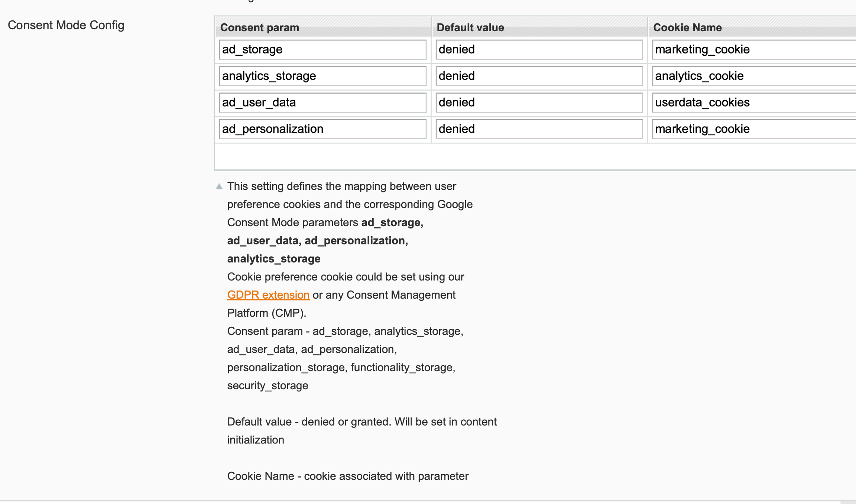This screenshot has width=856, height=504.
Task: Click the Consent param column header
Action: (260, 27)
